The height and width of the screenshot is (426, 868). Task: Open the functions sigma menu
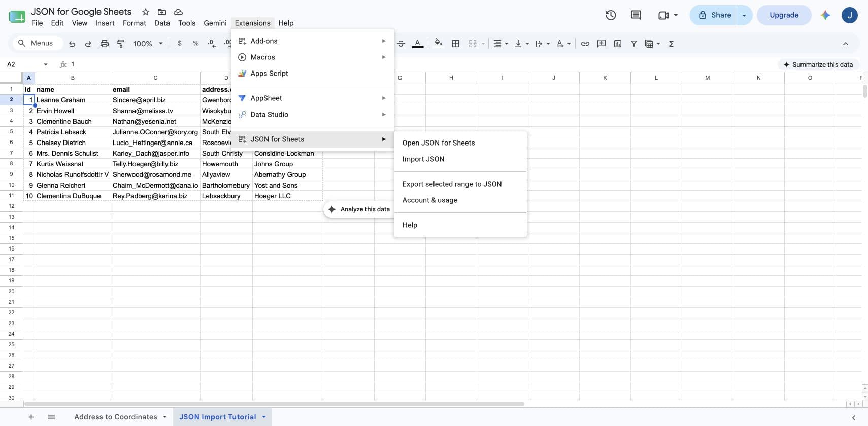point(671,44)
